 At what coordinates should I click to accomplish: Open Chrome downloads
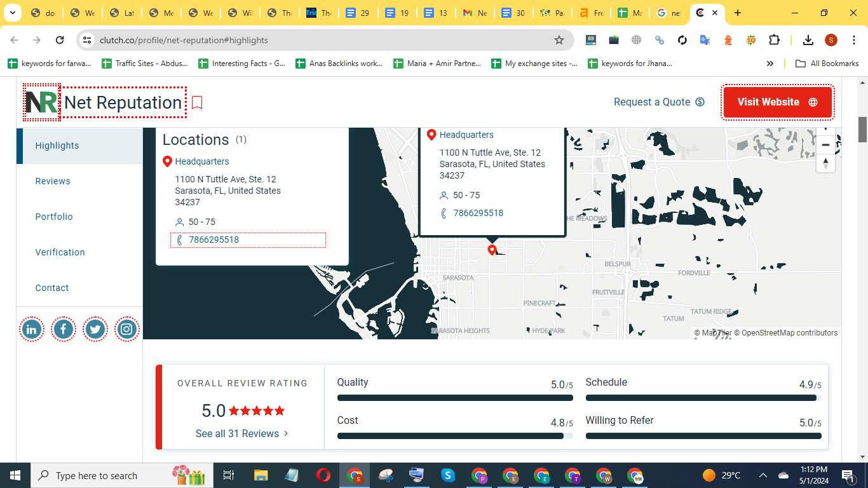(x=808, y=40)
